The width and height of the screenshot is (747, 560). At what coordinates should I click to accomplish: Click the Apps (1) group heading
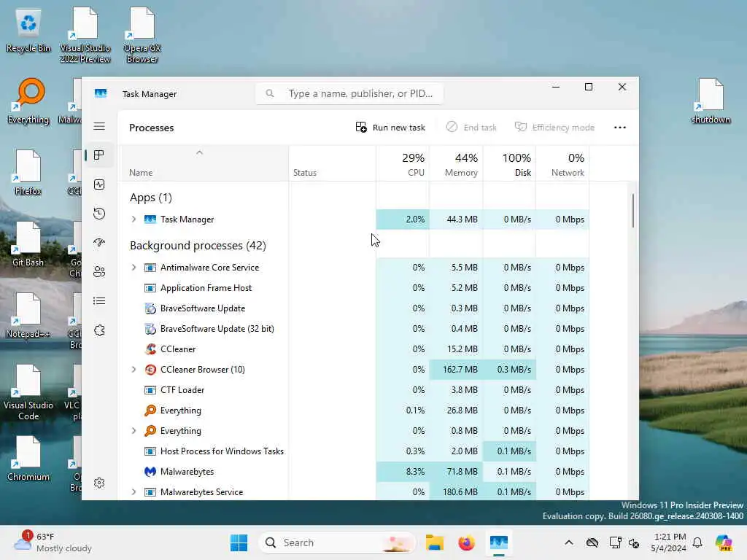pos(151,197)
